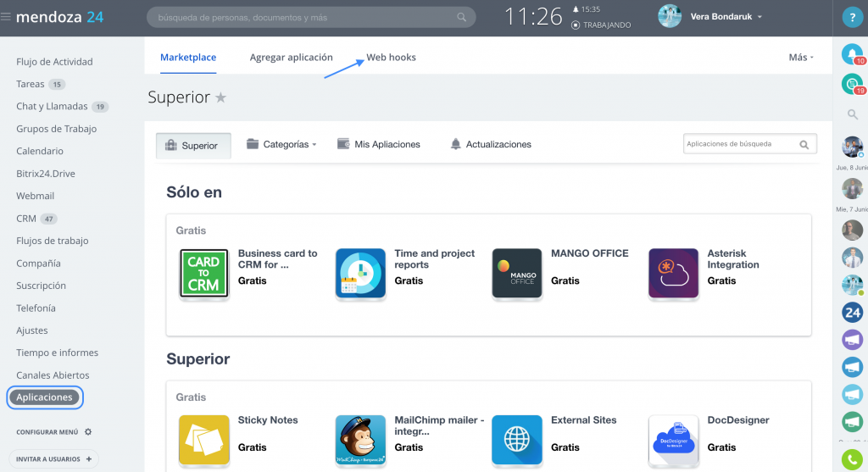
Task: Select Aplicaciones in sidebar
Action: [x=44, y=397]
